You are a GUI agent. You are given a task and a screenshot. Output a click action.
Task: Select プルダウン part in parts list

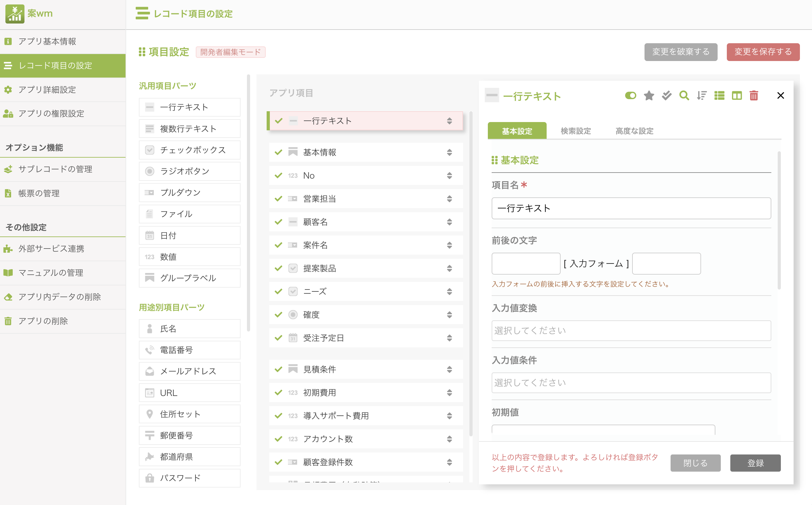[189, 193]
